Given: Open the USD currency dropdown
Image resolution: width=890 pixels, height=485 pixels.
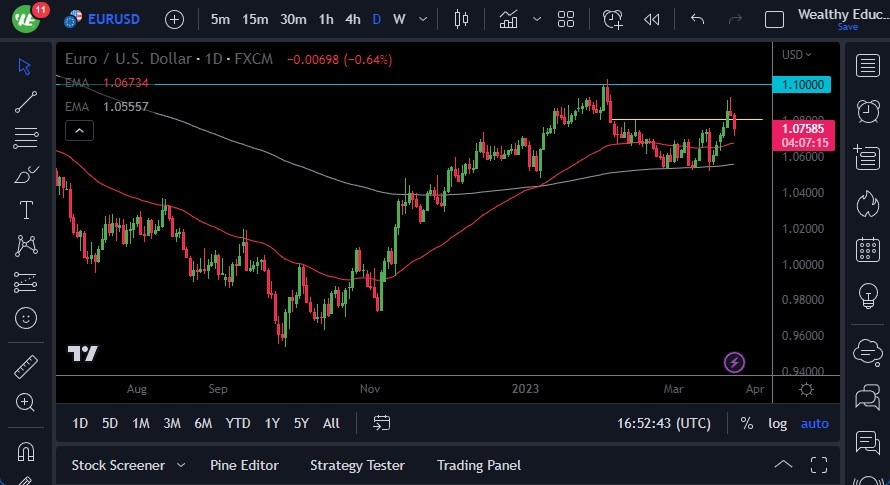Looking at the screenshot, I should [x=797, y=55].
